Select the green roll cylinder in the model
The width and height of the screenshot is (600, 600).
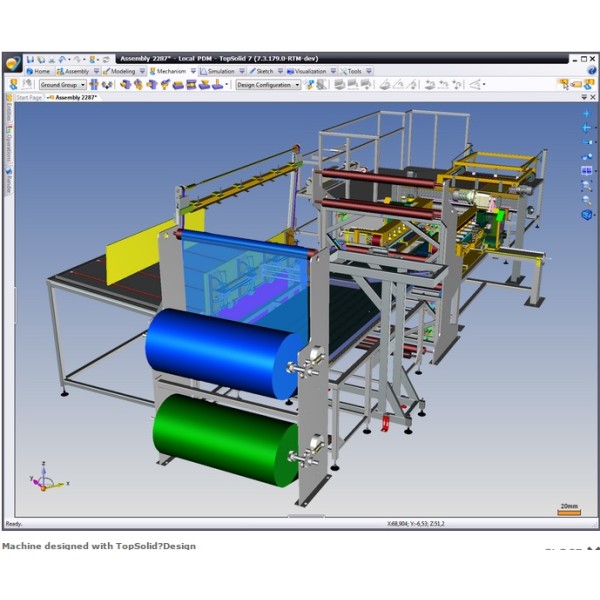coord(226,440)
